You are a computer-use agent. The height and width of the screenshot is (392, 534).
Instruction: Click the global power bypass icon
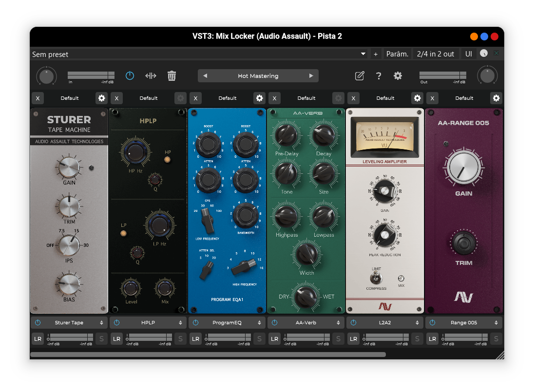(130, 76)
